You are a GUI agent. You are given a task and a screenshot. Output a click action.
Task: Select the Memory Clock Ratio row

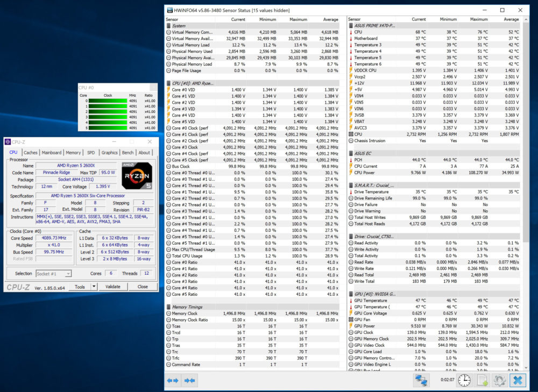(252, 319)
